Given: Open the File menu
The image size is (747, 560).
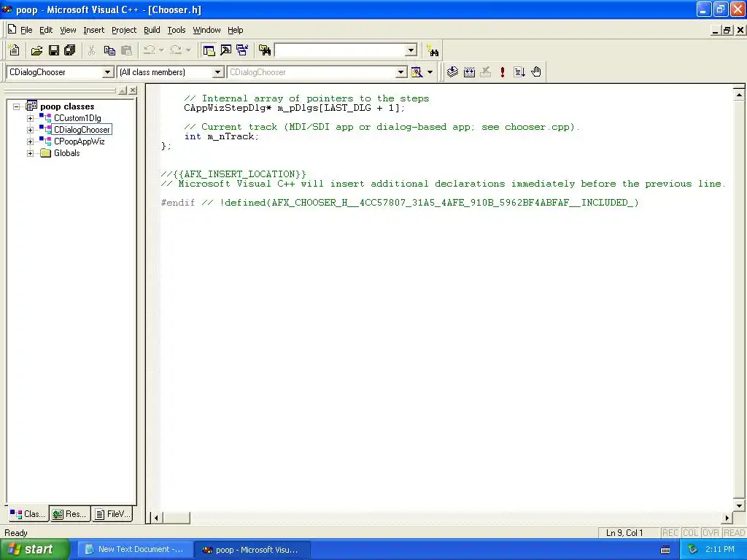Looking at the screenshot, I should [26, 30].
